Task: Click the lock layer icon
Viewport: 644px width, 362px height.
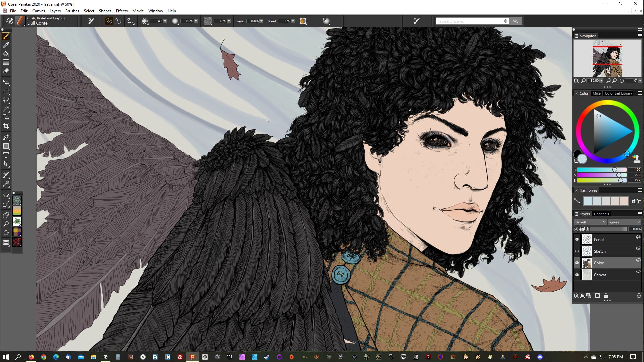Action: click(606, 296)
